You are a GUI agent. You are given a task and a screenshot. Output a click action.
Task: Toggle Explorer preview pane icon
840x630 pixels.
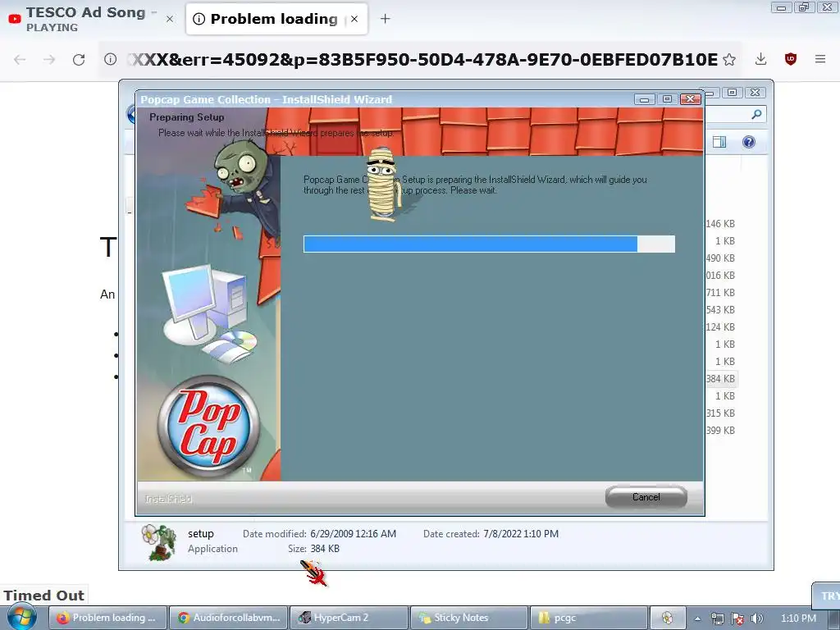(x=719, y=142)
